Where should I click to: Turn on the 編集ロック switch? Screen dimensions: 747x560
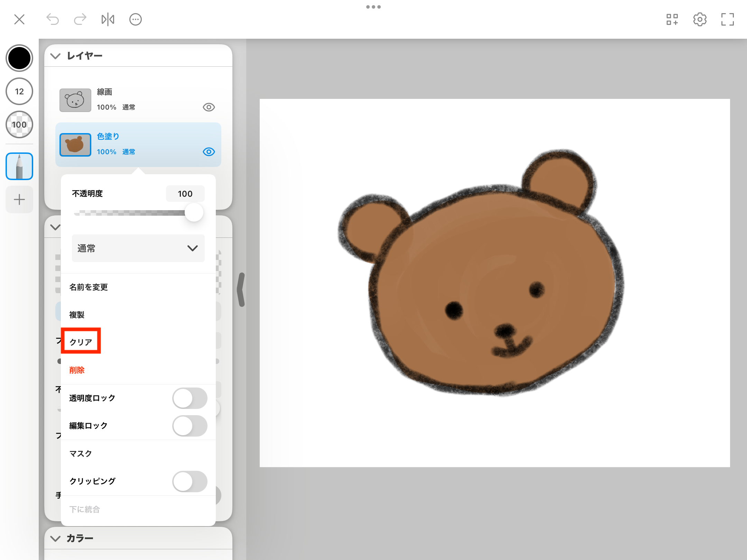[x=190, y=426]
